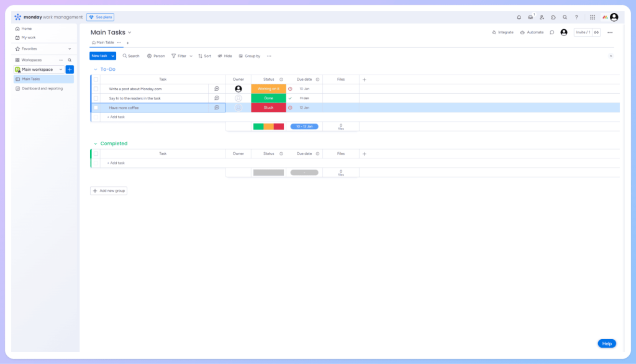The height and width of the screenshot is (364, 636).
Task: Open conversation for Say hi to the readers
Action: click(217, 98)
